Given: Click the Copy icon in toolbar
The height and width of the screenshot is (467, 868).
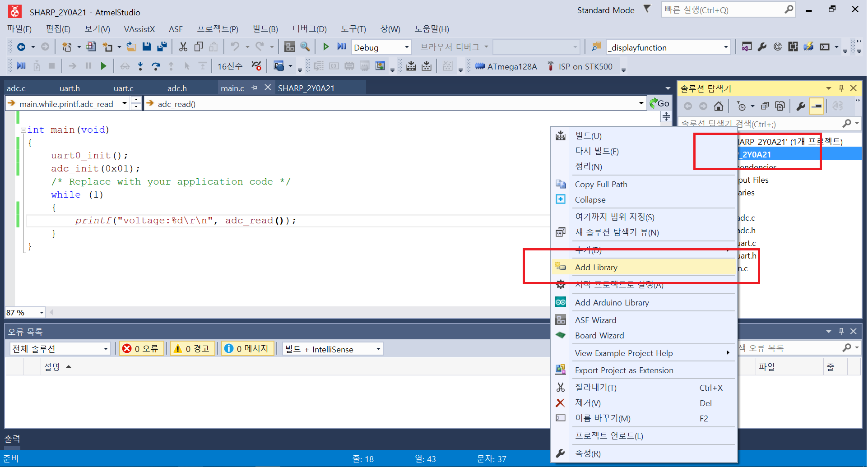Looking at the screenshot, I should click(198, 47).
